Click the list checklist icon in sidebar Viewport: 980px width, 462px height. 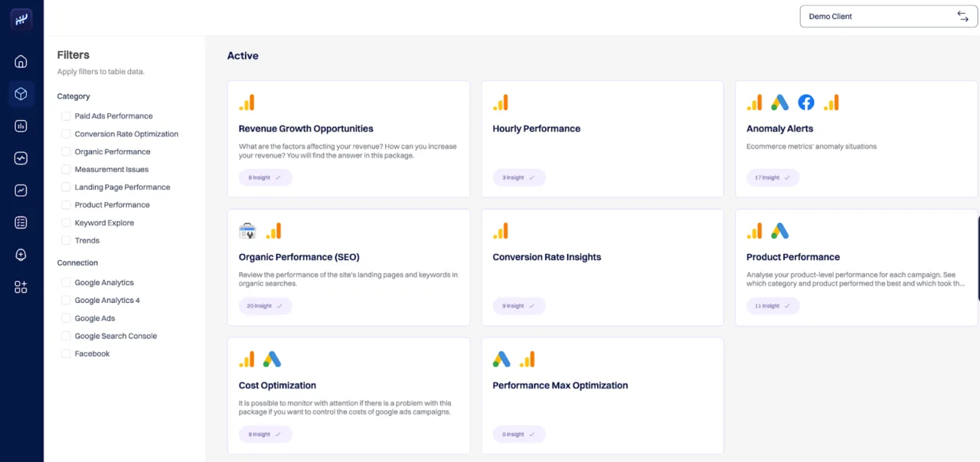21,223
